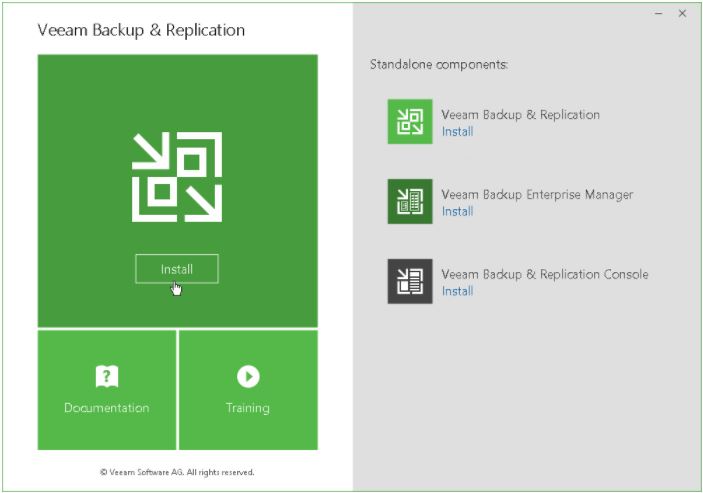Open the Training tile label
The height and width of the screenshot is (493, 703).
[x=248, y=408]
